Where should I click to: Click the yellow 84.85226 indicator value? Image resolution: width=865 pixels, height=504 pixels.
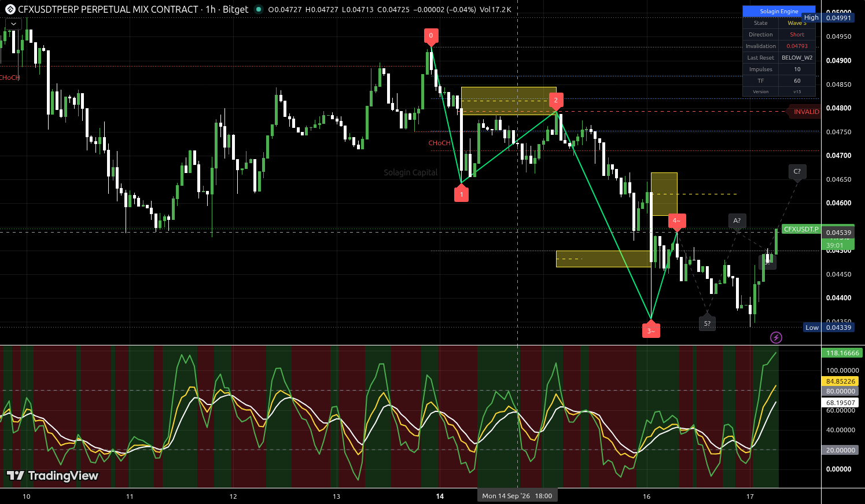point(840,381)
